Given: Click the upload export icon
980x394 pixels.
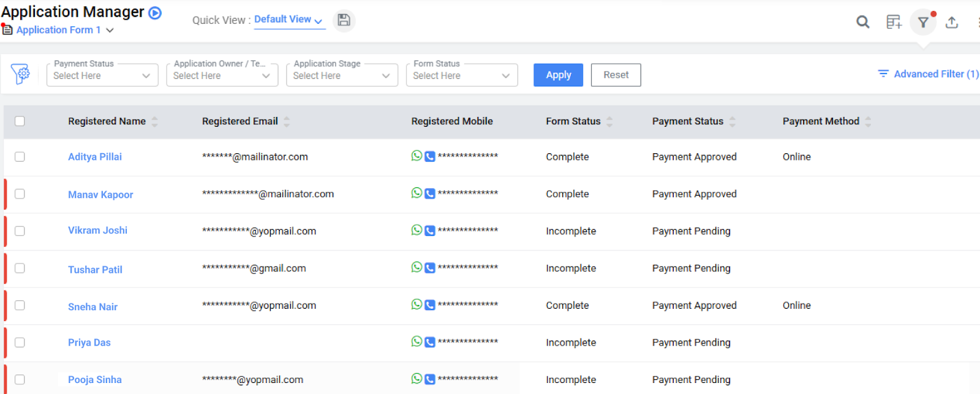Looking at the screenshot, I should (x=951, y=23).
